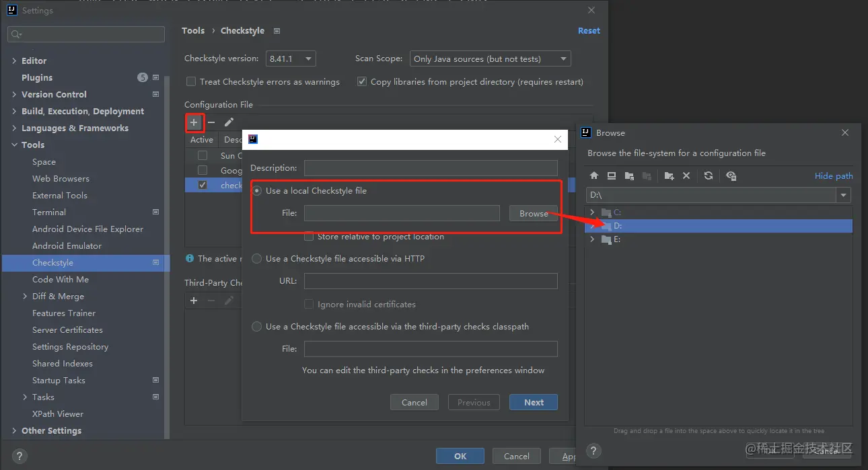Viewport: 868px width, 470px height.
Task: Click the Tools breadcrumb in header
Action: click(193, 31)
